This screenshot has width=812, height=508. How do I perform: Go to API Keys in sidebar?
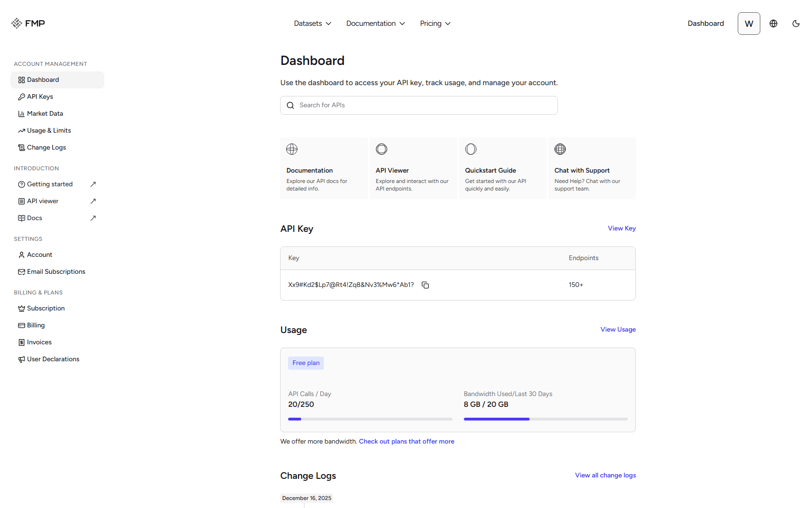pos(57,97)
